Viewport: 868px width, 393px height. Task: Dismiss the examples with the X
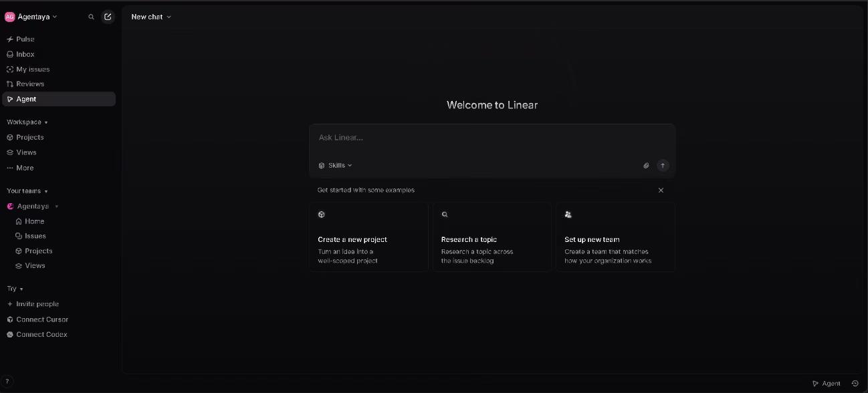pyautogui.click(x=661, y=190)
